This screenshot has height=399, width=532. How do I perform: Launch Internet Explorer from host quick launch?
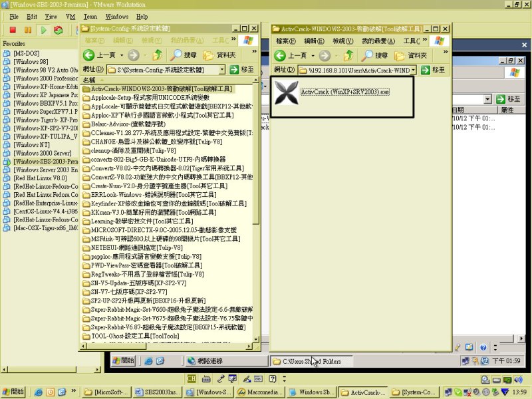[x=39, y=392]
